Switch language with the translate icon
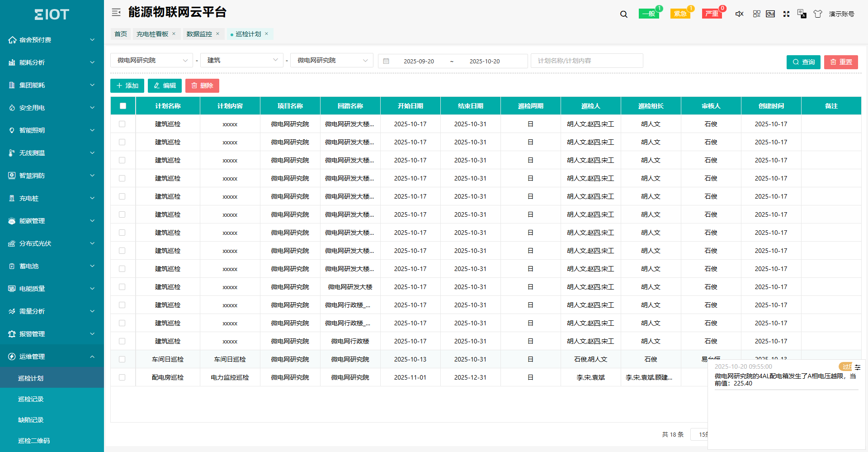The image size is (868, 452). tap(802, 14)
